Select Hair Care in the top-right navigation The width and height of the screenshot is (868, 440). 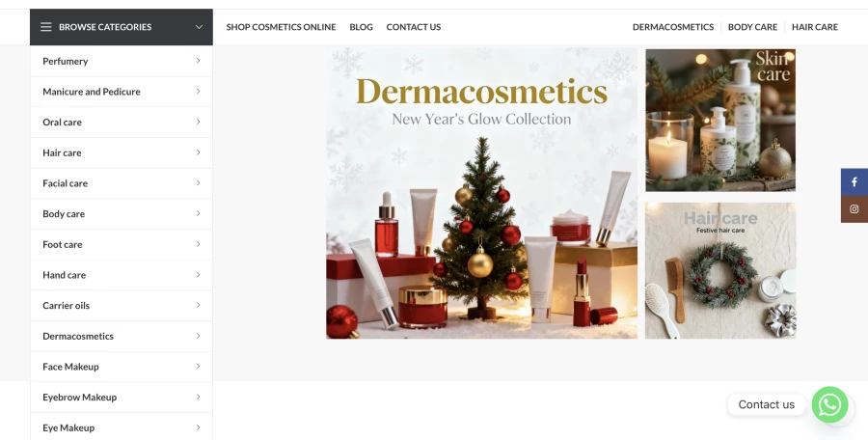(814, 27)
